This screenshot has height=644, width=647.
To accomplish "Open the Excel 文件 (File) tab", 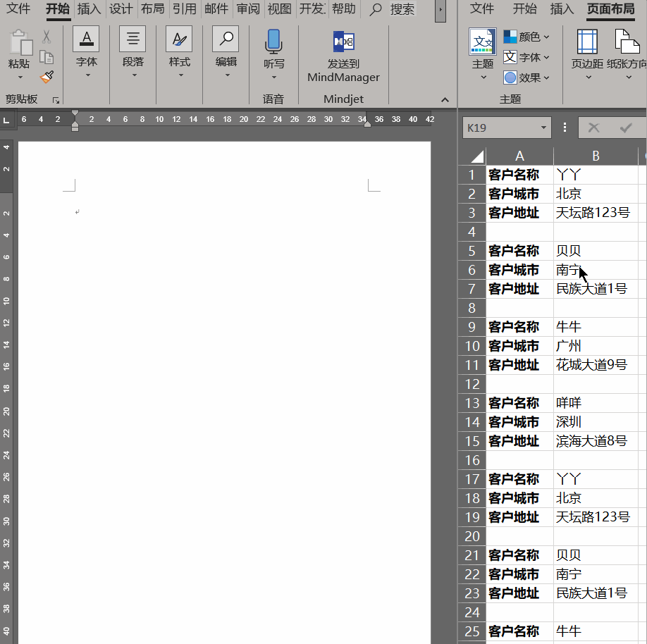I will 482,8.
